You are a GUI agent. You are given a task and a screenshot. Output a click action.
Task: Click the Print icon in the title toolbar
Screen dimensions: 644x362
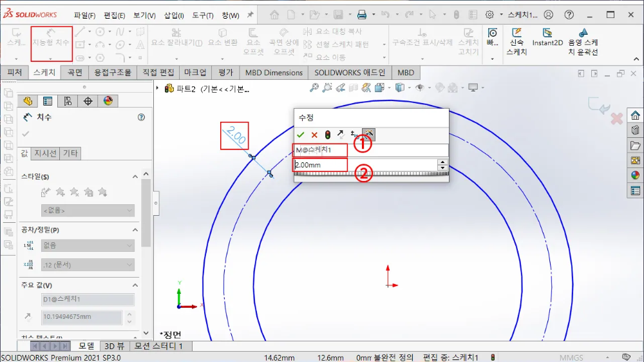(362, 15)
